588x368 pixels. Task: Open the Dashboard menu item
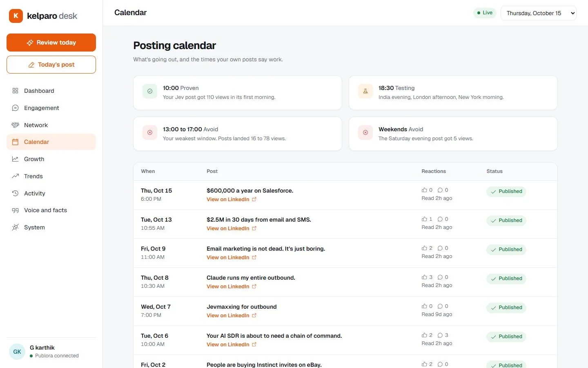(x=51, y=91)
